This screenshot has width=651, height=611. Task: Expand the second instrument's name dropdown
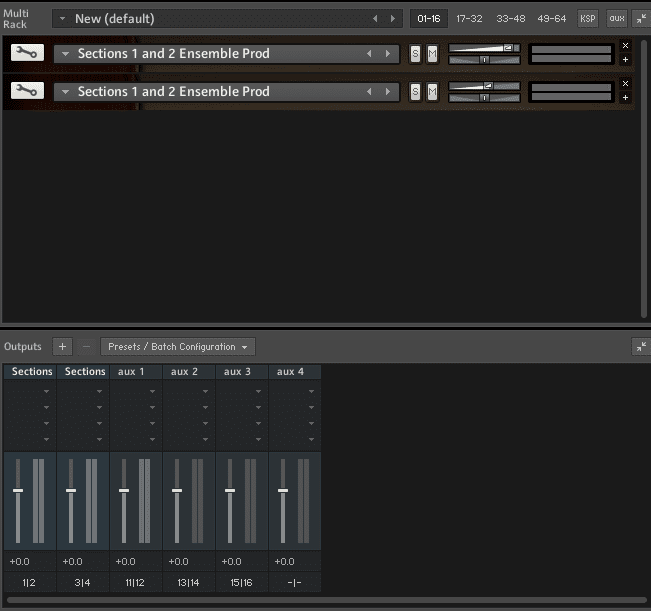pos(66,92)
